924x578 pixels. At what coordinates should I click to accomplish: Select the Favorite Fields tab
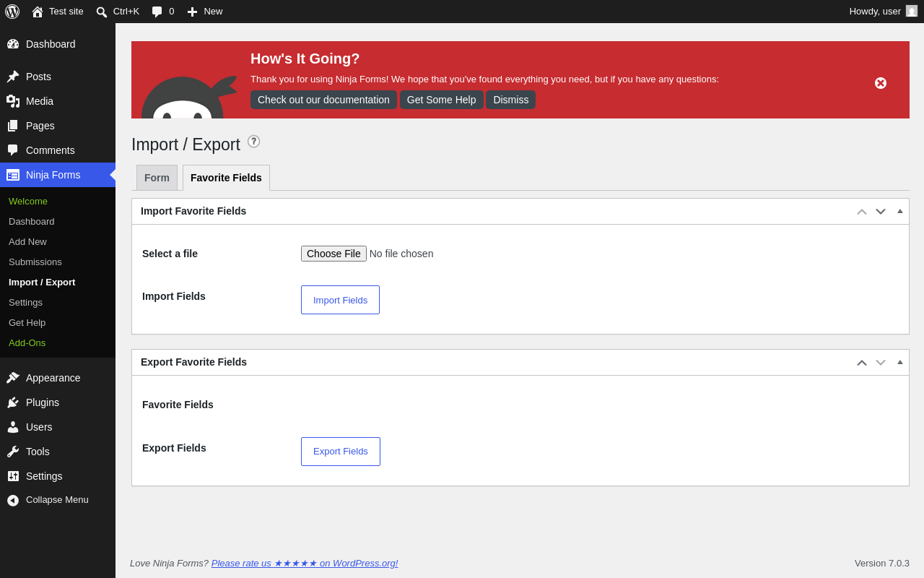tap(226, 178)
